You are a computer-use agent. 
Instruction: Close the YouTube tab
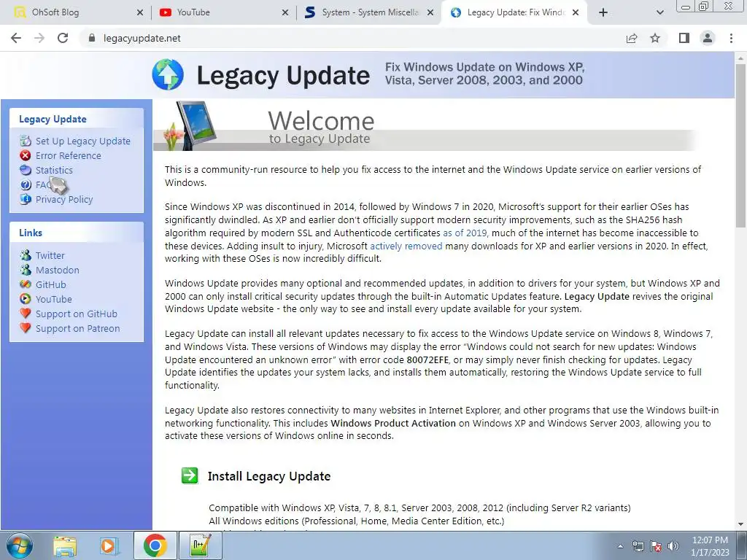[285, 12]
